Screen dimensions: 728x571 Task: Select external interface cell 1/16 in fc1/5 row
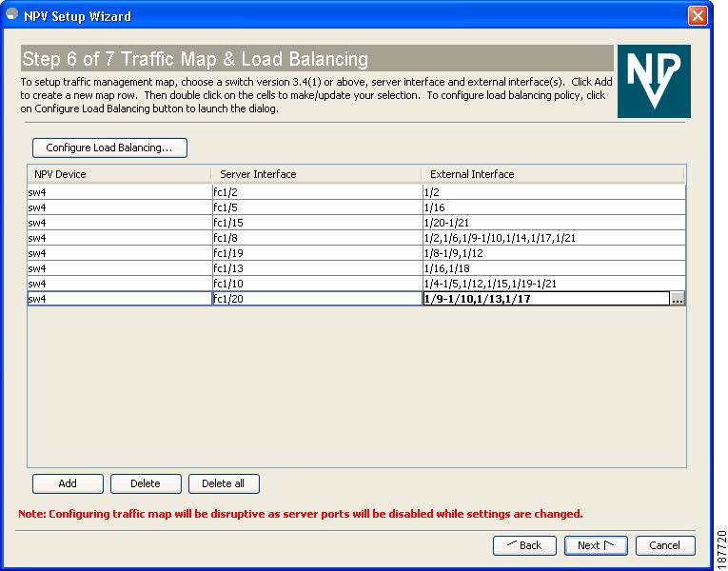coord(554,207)
